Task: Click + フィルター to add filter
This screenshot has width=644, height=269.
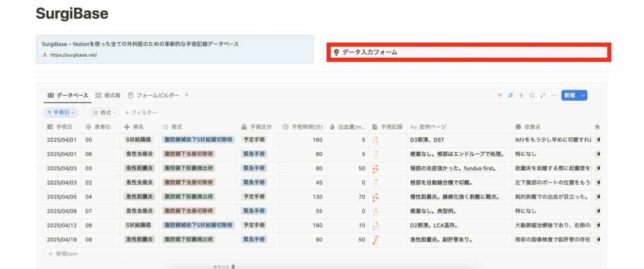Action: [141, 112]
